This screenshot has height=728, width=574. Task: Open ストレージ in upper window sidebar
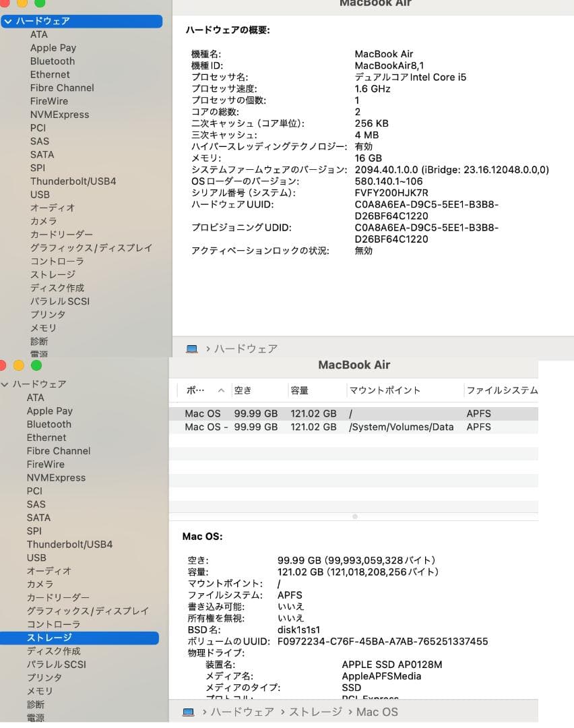pos(53,275)
